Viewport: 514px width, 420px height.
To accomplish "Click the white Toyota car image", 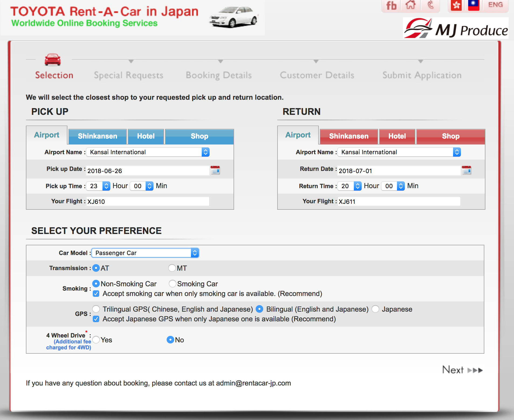I will [x=234, y=18].
